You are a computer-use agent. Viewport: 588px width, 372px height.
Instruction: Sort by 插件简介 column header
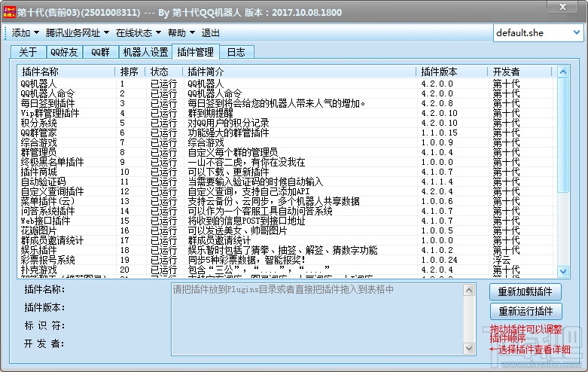[299, 72]
